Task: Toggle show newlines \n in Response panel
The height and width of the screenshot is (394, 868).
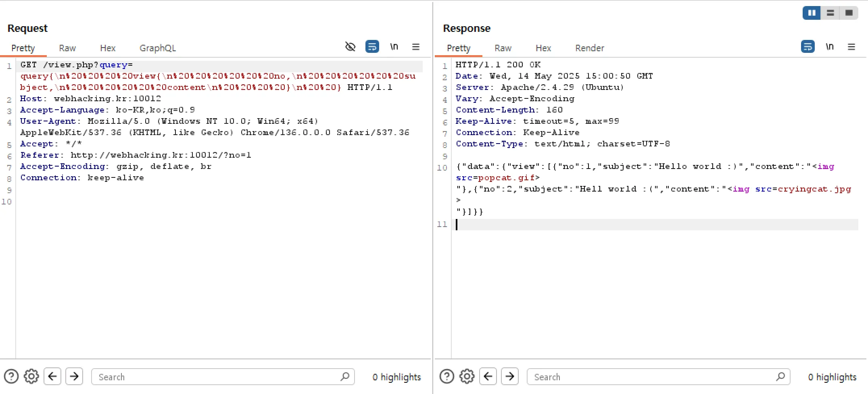Action: pyautogui.click(x=830, y=47)
